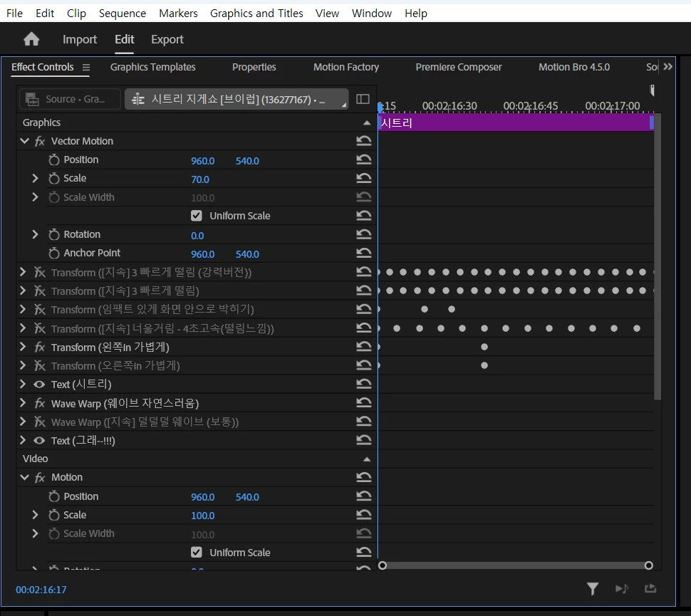Collapse the Vector Motion effect

coord(25,141)
